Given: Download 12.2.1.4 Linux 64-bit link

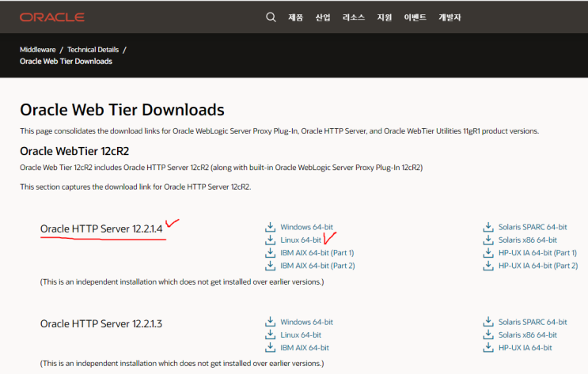Looking at the screenshot, I should [x=301, y=240].
